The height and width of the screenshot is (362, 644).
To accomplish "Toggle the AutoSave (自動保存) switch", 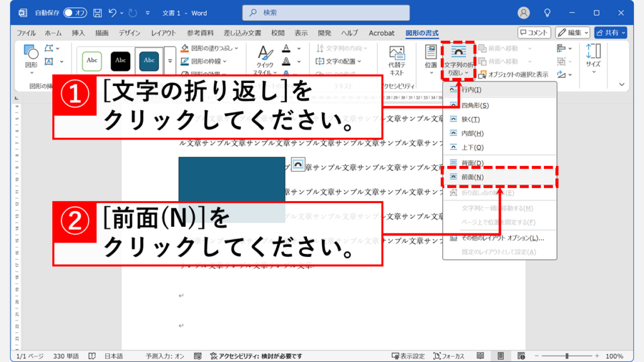I will click(x=75, y=13).
